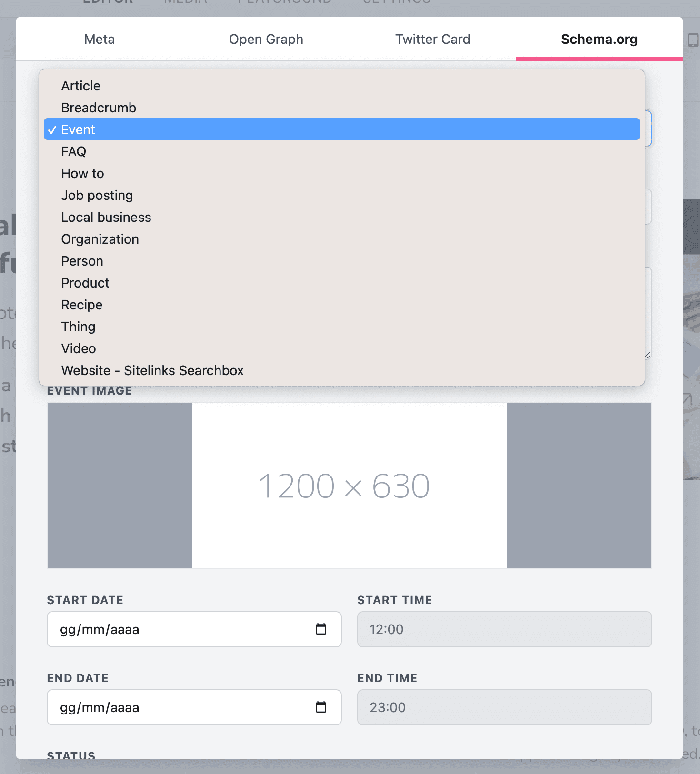Viewport: 700px width, 774px height.
Task: Choose the How to schema type
Action: (x=82, y=173)
